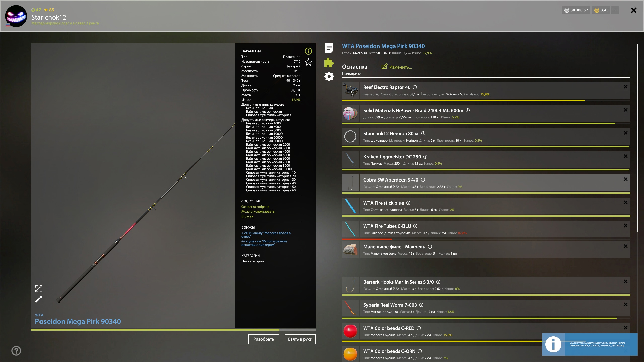Open Cobra SW Aberdeen hook thumbnail
The width and height of the screenshot is (644, 362).
[x=350, y=183]
